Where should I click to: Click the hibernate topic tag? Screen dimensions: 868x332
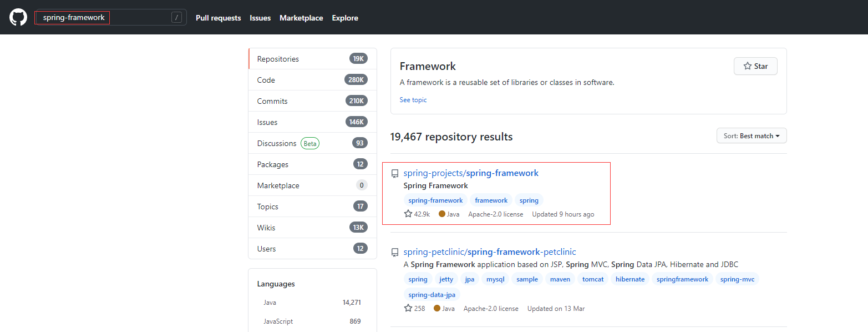click(x=630, y=279)
